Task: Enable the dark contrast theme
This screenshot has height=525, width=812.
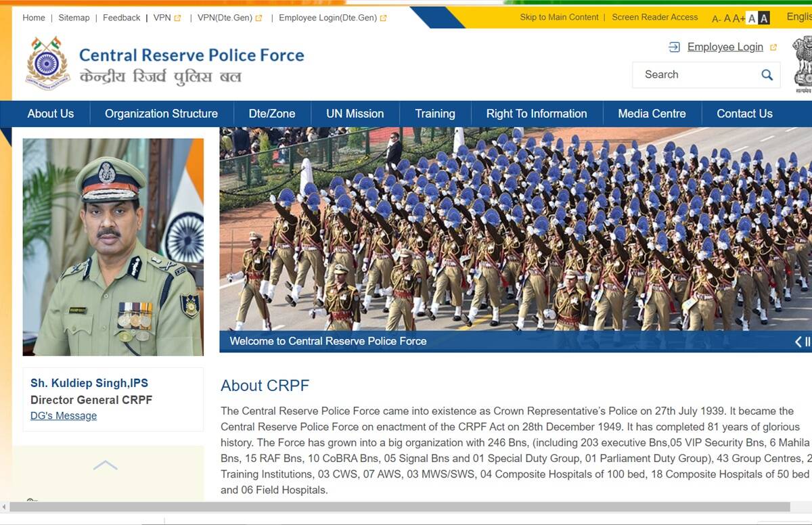Action: coord(763,16)
